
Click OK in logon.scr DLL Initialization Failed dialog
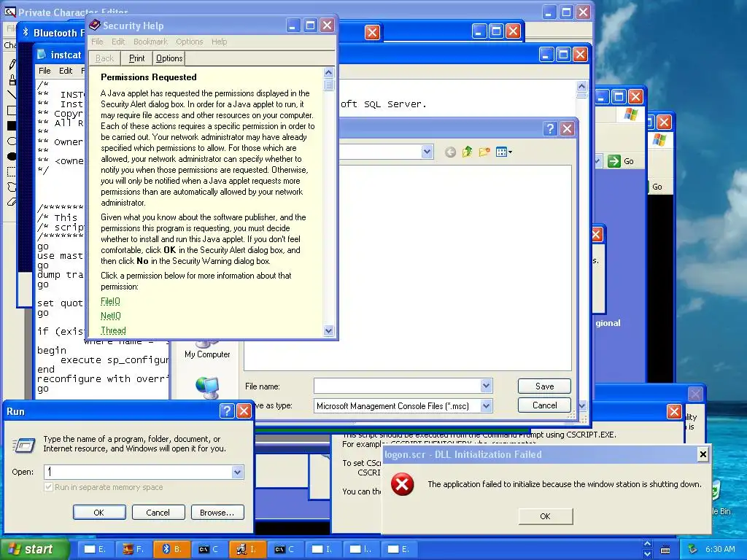click(546, 516)
